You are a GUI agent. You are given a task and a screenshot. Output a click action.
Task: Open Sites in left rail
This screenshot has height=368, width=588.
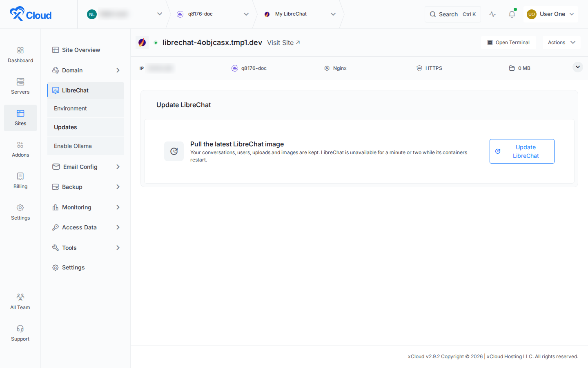pos(20,118)
